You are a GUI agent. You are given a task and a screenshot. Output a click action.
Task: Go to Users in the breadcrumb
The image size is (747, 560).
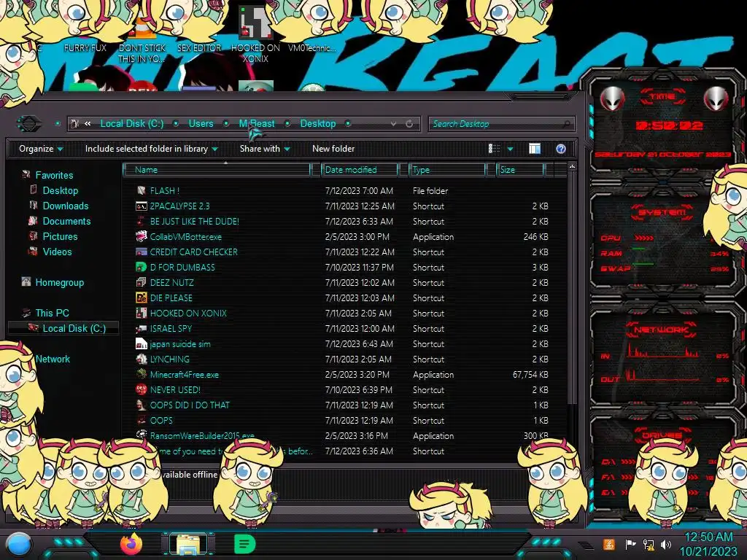point(201,124)
